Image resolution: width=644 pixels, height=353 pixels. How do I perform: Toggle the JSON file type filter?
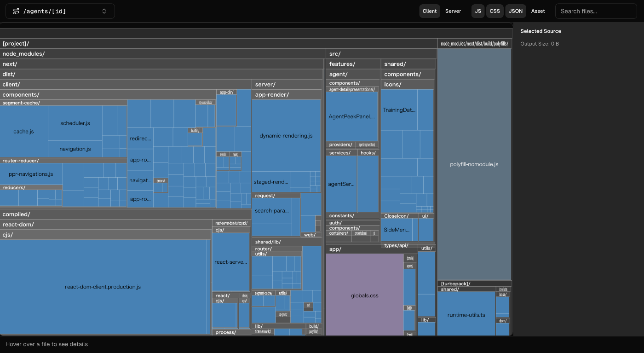tap(516, 11)
